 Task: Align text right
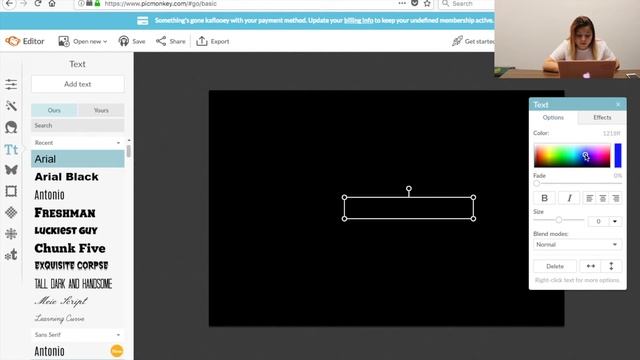coord(616,198)
